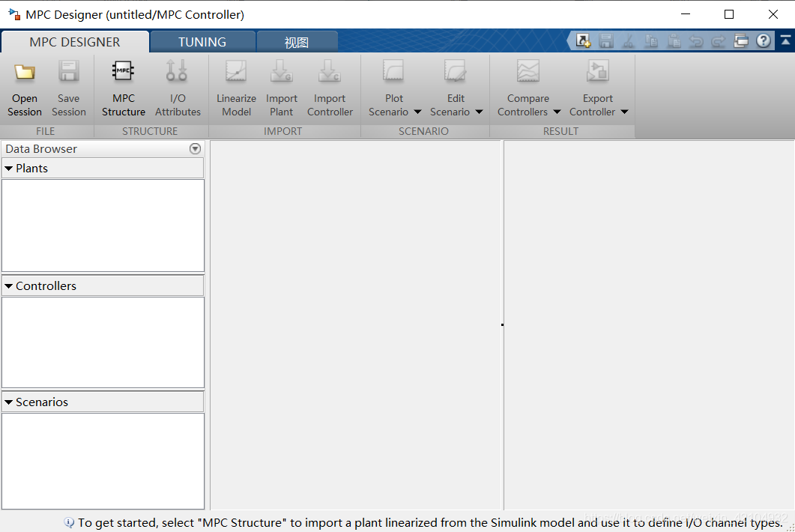
Task: Click inside the Scenarios list area
Action: (103, 461)
